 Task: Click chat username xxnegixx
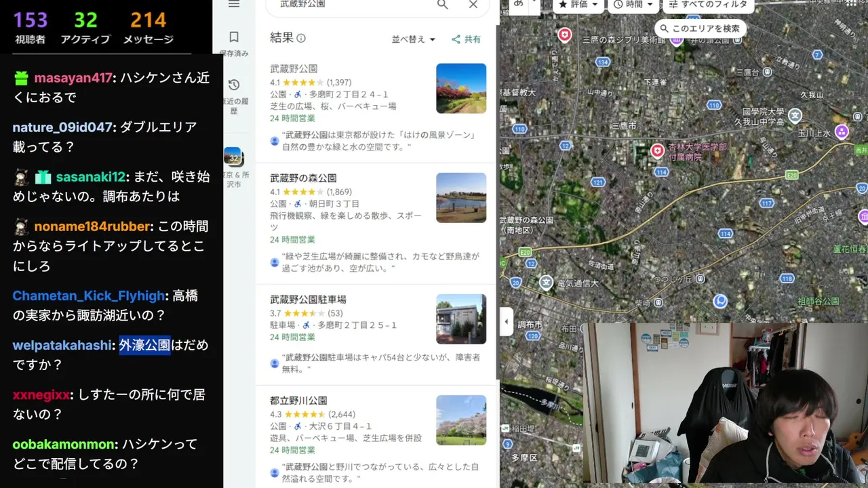(x=41, y=395)
